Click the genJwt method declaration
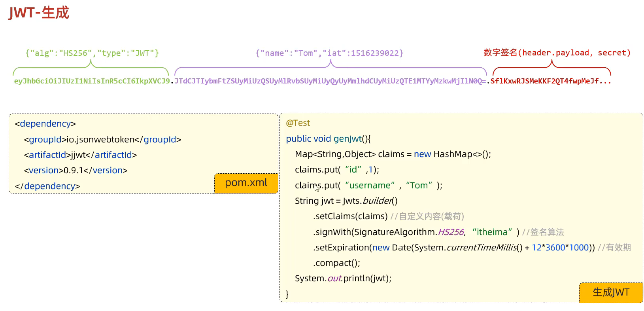 coord(328,138)
